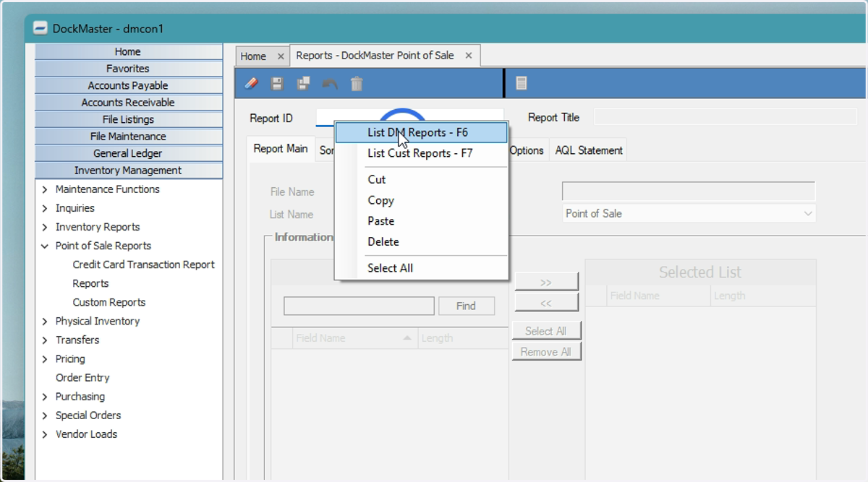Click the DockMaster logo in title bar
Image resolution: width=868 pixels, height=482 pixels.
(x=40, y=29)
